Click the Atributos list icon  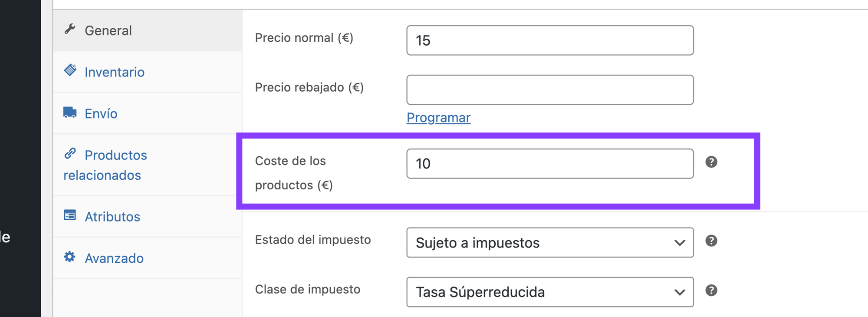pyautogui.click(x=70, y=215)
